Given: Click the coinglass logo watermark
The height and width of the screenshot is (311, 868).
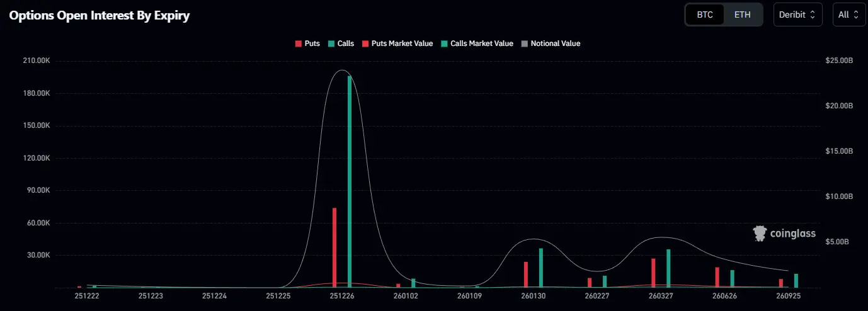Looking at the screenshot, I should pos(784,234).
